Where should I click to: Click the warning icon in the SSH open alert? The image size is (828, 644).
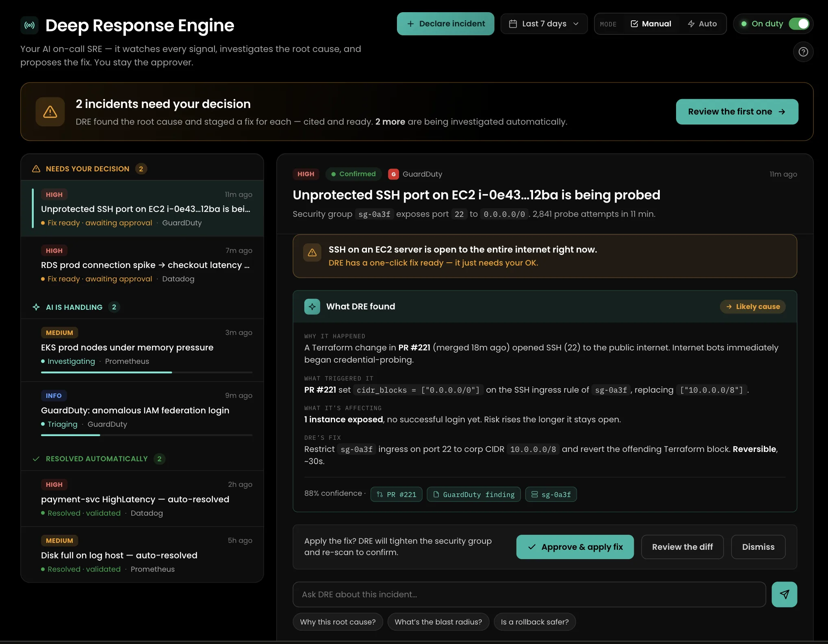(x=312, y=253)
